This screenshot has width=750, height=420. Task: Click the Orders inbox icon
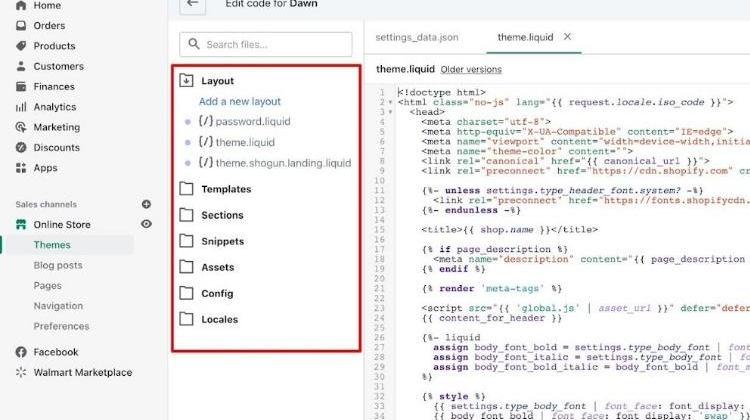click(x=21, y=25)
